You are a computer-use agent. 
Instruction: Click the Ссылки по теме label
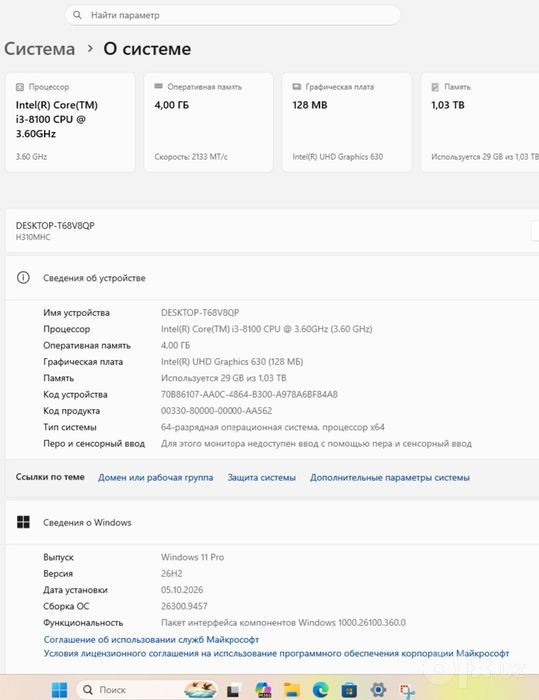[x=50, y=477]
